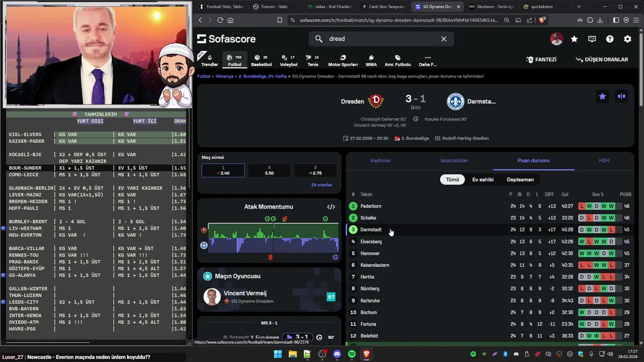Open the Darmstadt team crest in the scoreboard
The image size is (644, 362).
(455, 102)
